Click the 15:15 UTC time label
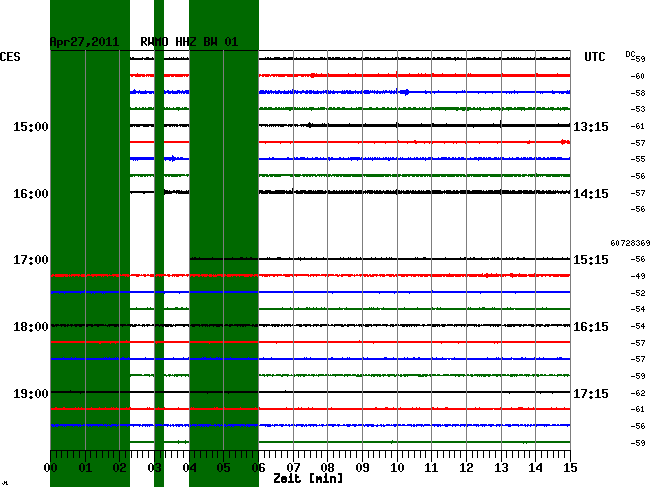 (591, 260)
